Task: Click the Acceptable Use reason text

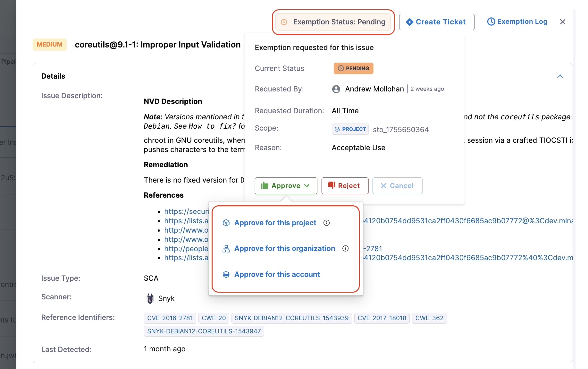Action: coord(358,148)
